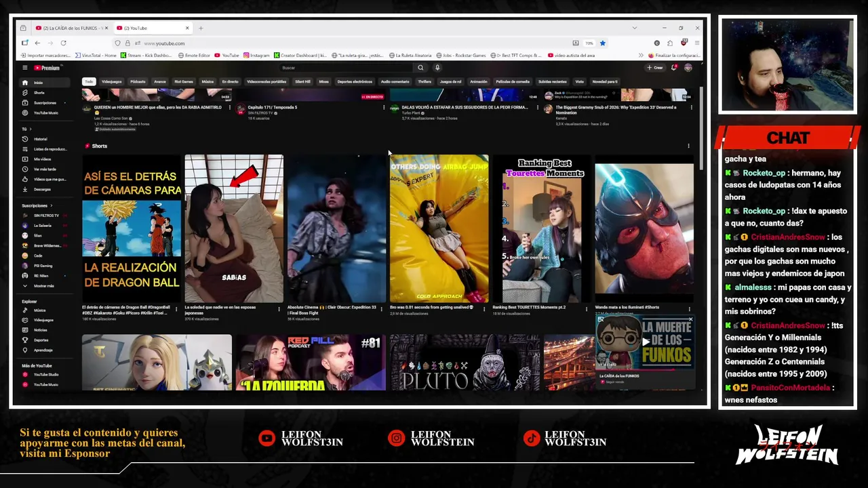Open the browser extensions puzzle icon
Screen dimensions: 868x488
670,43
